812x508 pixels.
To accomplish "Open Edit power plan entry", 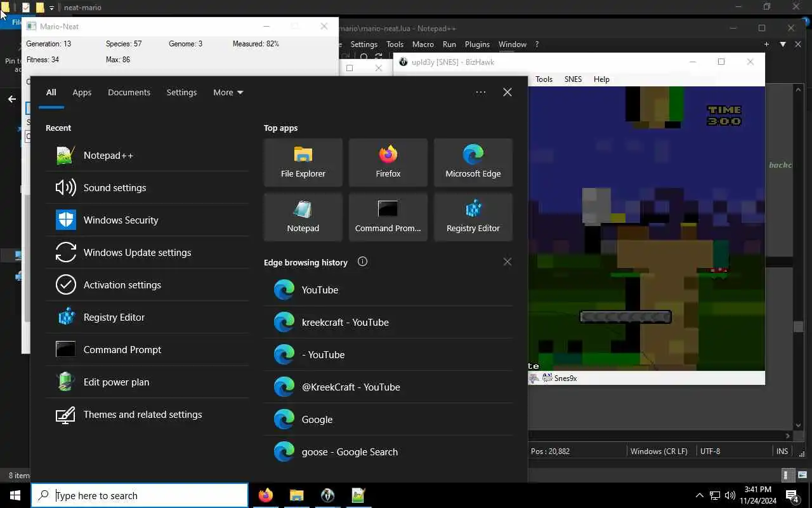I will coord(147,382).
